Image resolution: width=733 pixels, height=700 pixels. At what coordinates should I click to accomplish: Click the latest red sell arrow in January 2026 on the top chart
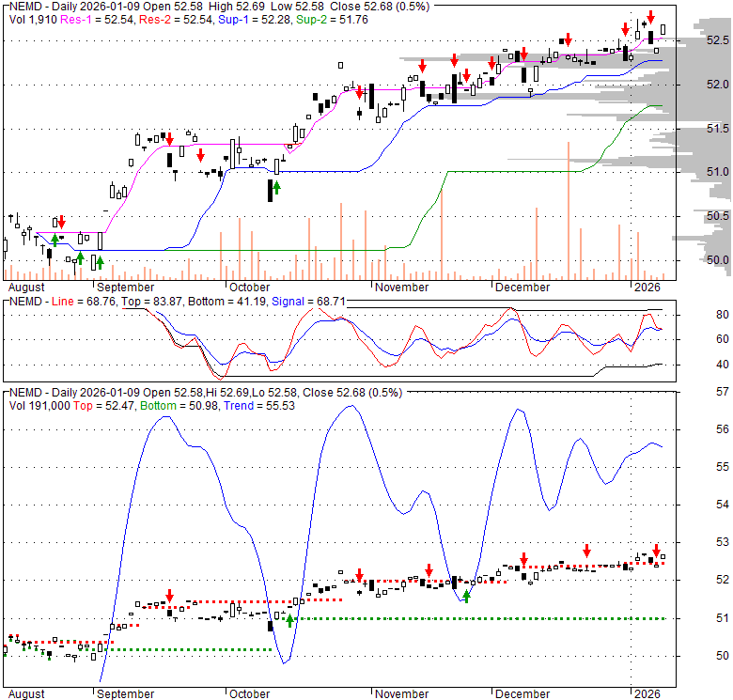650,16
